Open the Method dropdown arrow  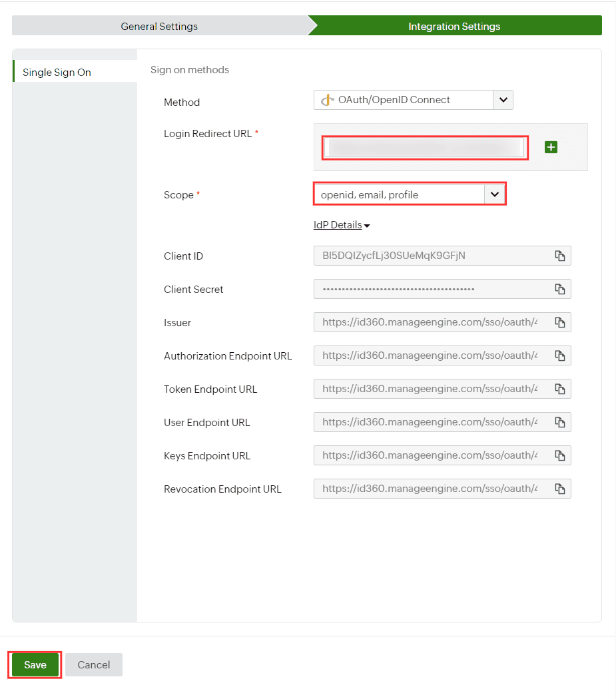(503, 100)
